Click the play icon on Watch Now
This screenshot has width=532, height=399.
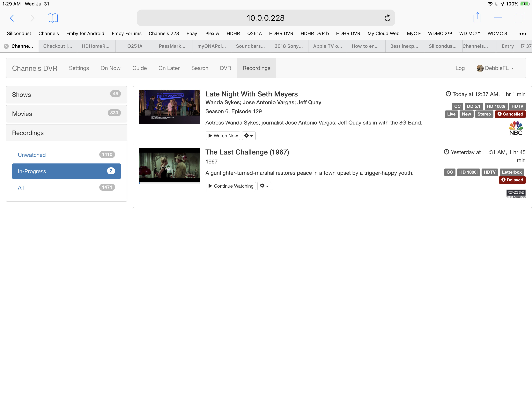pos(211,135)
